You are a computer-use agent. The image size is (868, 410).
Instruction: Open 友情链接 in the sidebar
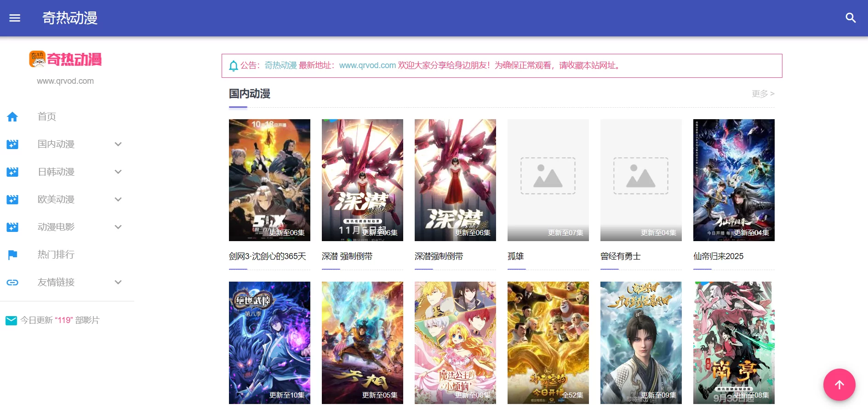click(x=56, y=282)
